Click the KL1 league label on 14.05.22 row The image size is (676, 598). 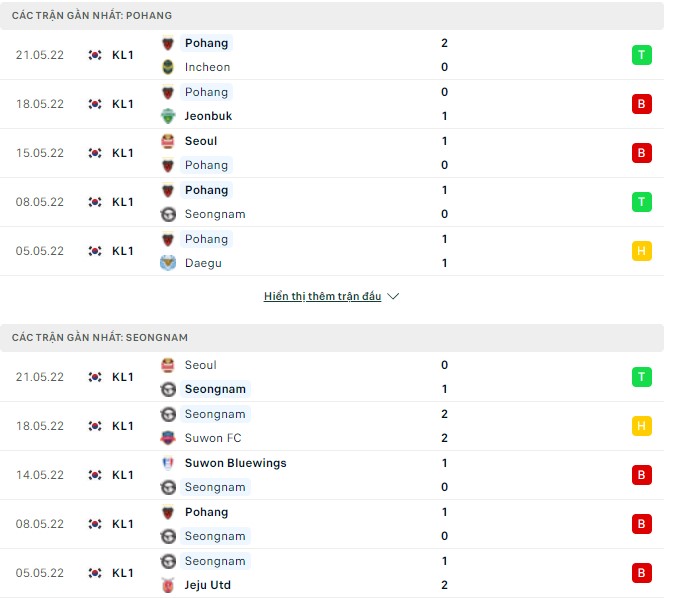(x=123, y=475)
